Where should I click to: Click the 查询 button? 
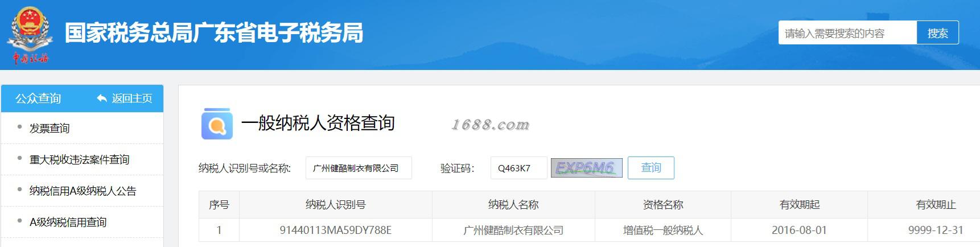point(651,168)
